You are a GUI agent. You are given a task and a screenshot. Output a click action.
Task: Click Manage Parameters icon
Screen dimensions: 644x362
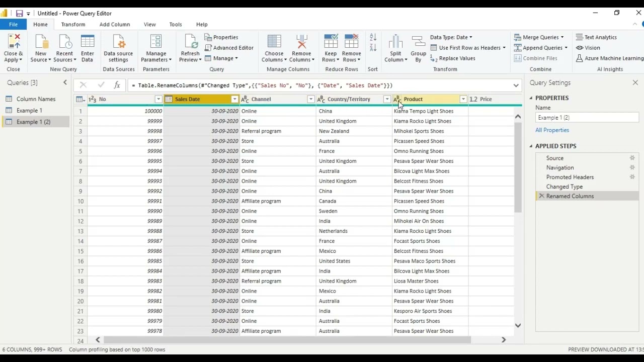pyautogui.click(x=156, y=42)
